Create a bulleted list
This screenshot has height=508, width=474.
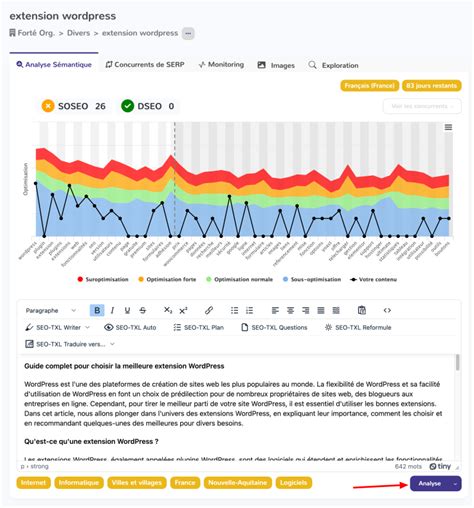(234, 310)
